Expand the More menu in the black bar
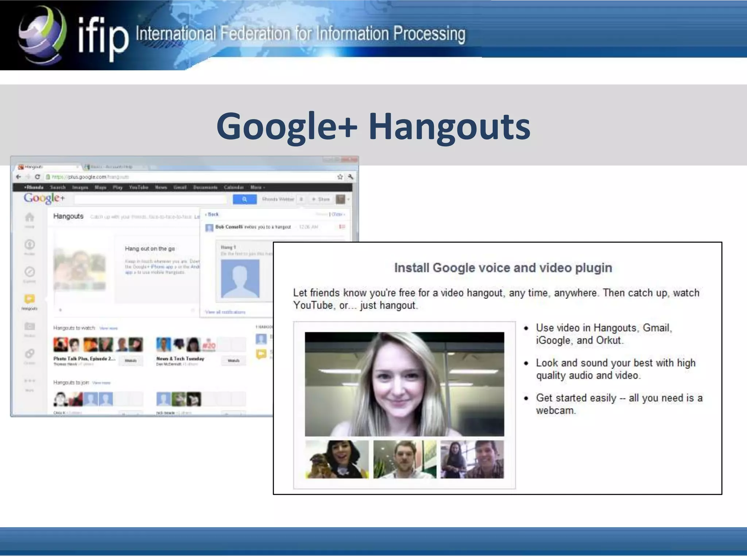Screen dimensions: 747x560 (x=258, y=187)
